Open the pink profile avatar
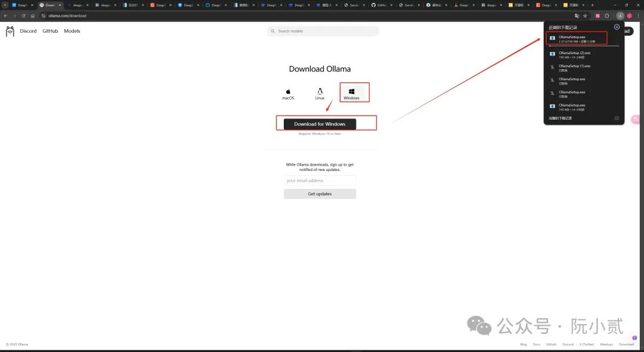This screenshot has width=644, height=352. 629,16
